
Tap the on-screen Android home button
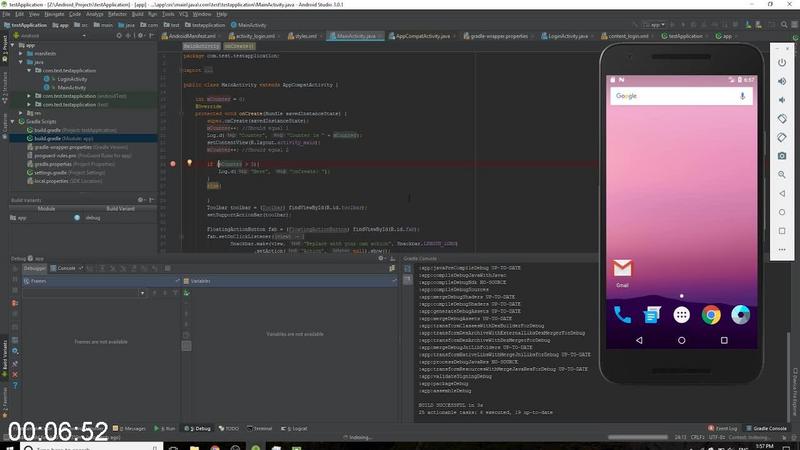tap(681, 340)
